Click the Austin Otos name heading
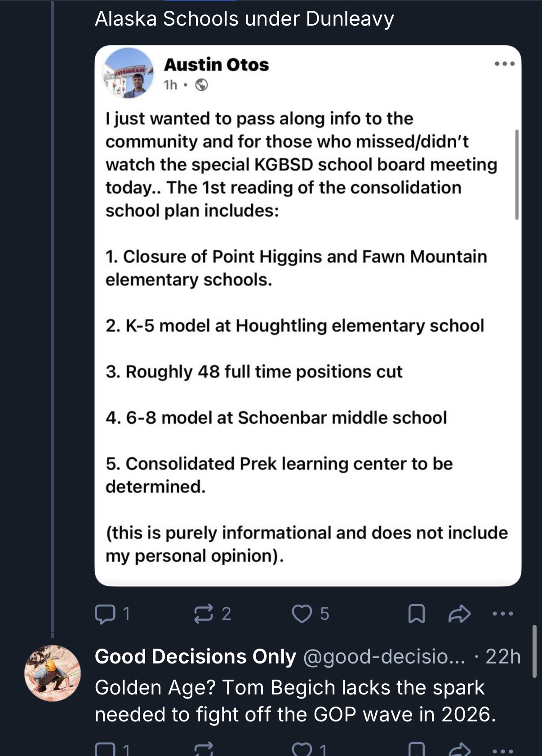Viewport: 542px width, 756px height. [x=216, y=65]
